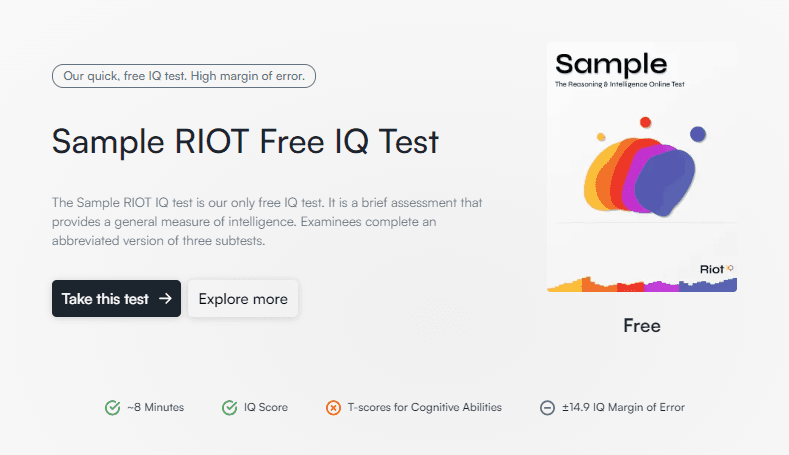The image size is (789, 455).
Task: Click the arrow icon inside Take this test
Action: 165,299
